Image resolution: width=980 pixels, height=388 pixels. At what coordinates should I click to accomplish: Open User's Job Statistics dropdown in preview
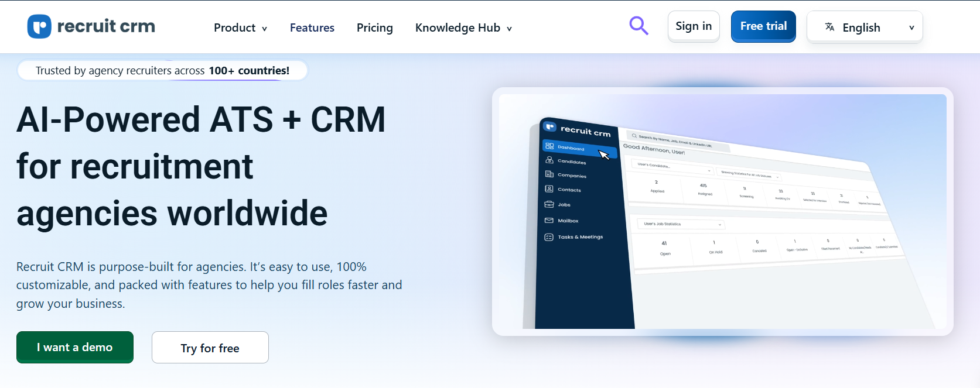(x=681, y=224)
